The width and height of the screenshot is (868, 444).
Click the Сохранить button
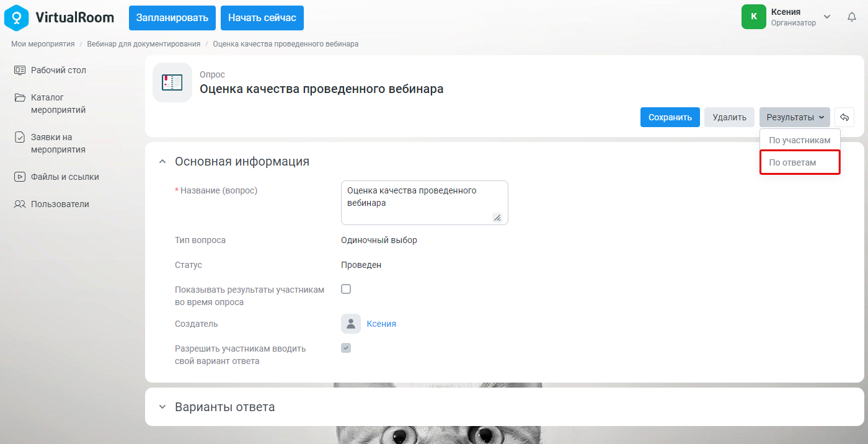670,117
